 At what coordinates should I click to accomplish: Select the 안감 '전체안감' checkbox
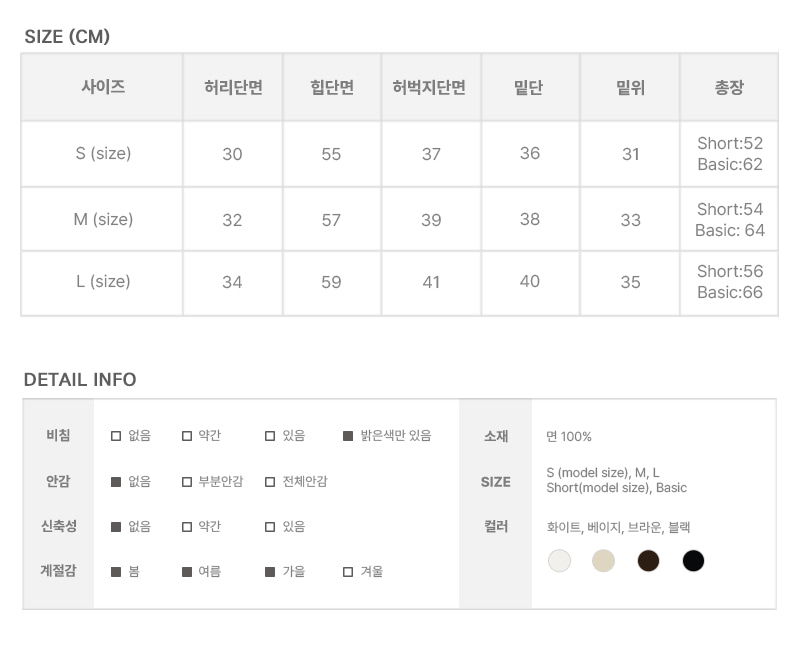click(270, 482)
